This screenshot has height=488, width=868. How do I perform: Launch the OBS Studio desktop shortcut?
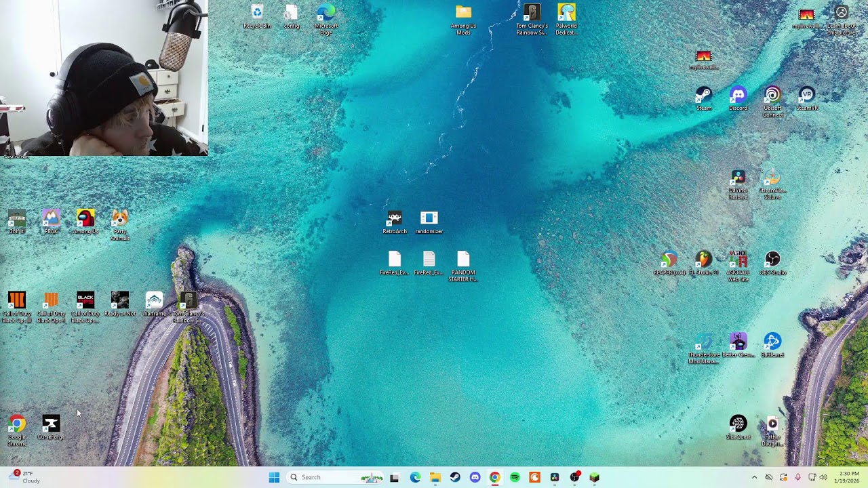click(772, 264)
